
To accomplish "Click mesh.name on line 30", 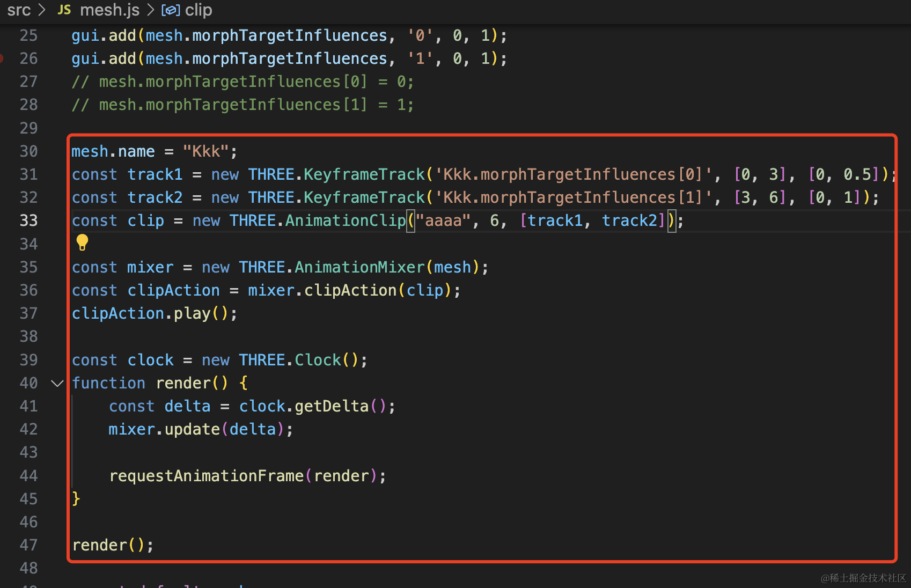I will click(x=113, y=151).
